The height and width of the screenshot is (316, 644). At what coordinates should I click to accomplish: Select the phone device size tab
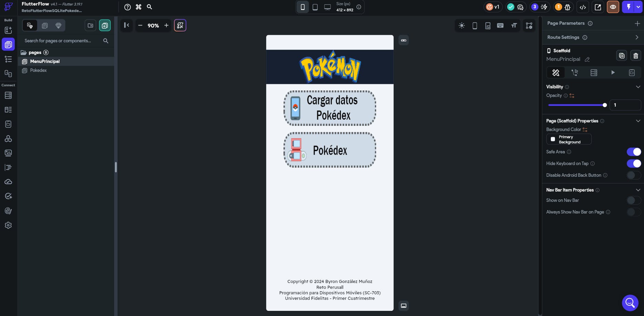303,7
